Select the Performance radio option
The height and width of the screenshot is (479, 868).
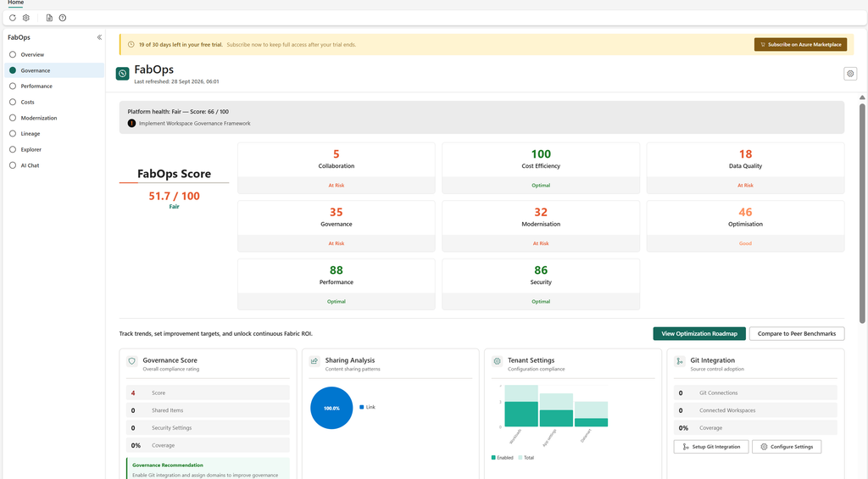click(13, 86)
